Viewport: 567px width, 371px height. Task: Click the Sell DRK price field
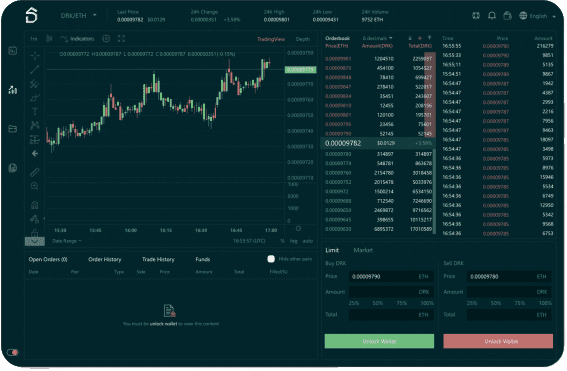[x=509, y=277]
